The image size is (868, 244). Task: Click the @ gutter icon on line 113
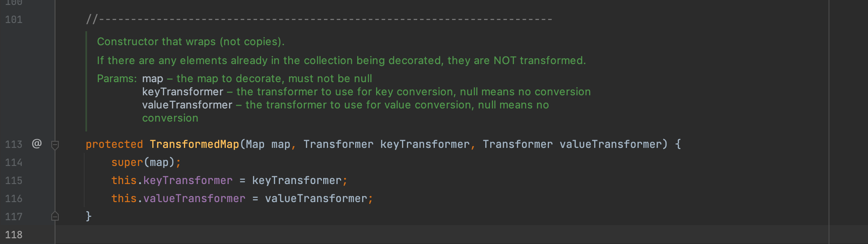click(37, 144)
